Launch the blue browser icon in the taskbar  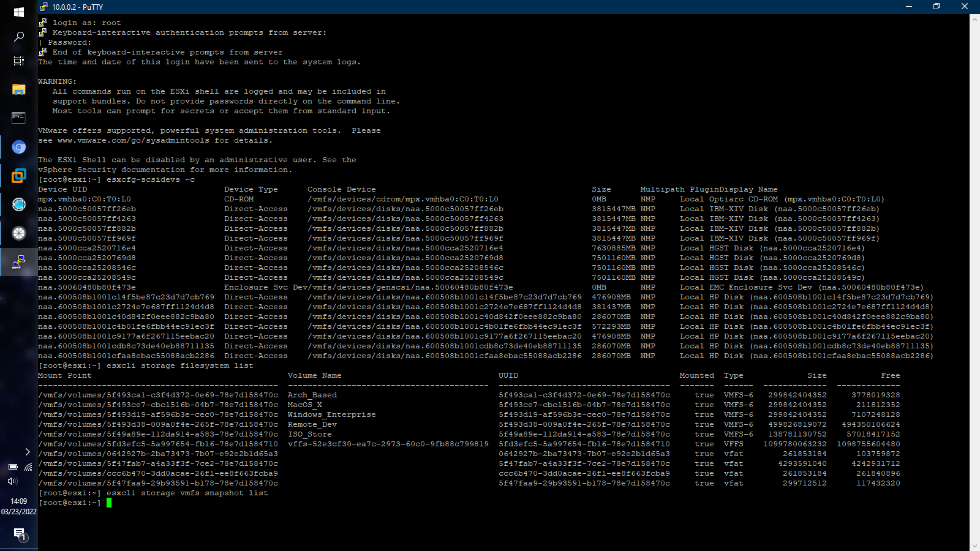pos(18,147)
